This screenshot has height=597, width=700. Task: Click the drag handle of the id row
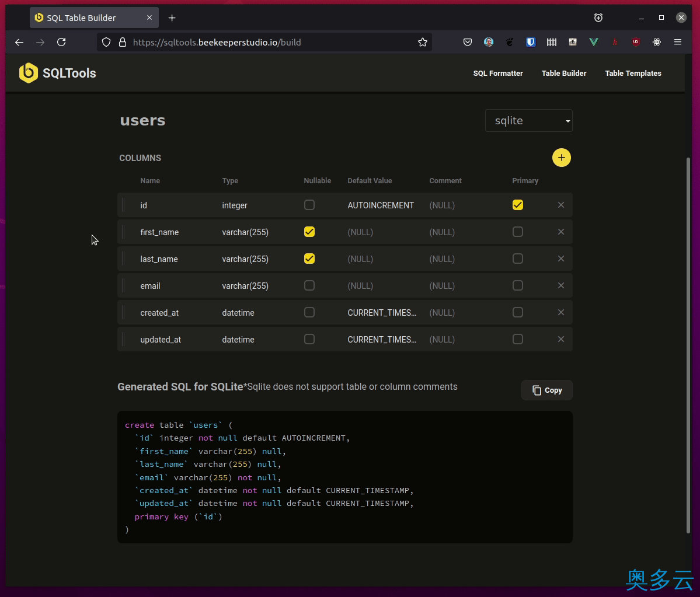click(x=124, y=205)
